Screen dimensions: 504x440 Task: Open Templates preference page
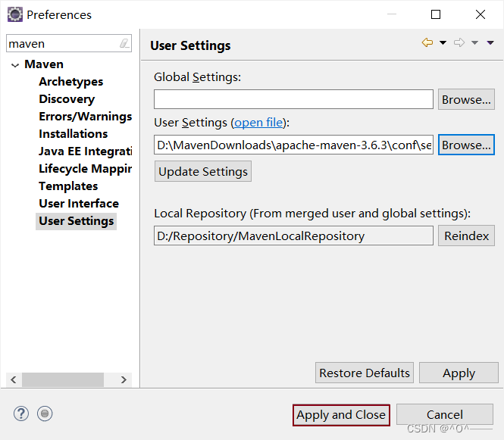tap(68, 186)
